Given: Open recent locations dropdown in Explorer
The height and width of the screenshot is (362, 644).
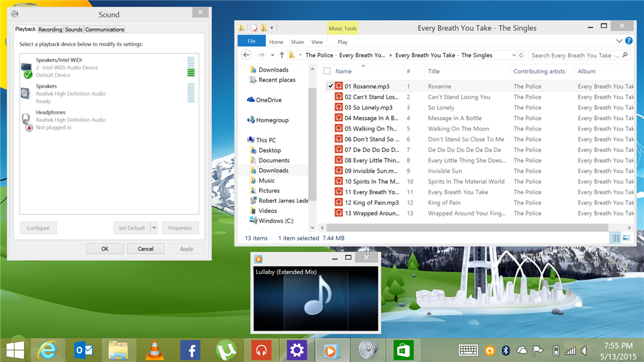Looking at the screenshot, I should pyautogui.click(x=272, y=55).
